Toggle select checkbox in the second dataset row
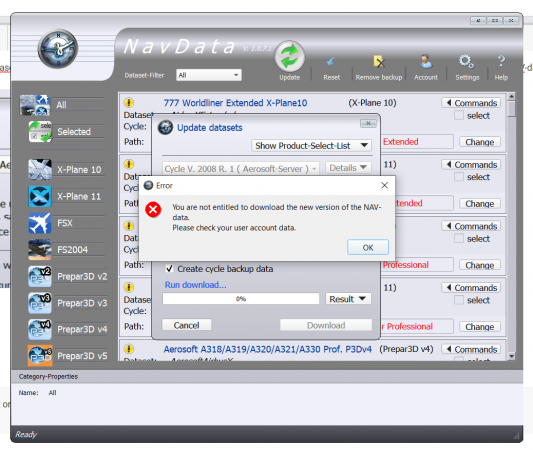533x450 pixels. point(459,177)
